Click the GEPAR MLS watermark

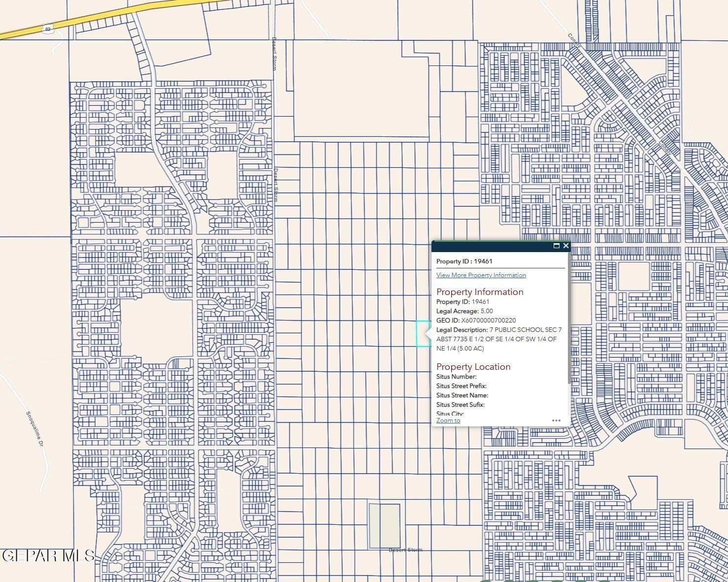click(x=47, y=556)
